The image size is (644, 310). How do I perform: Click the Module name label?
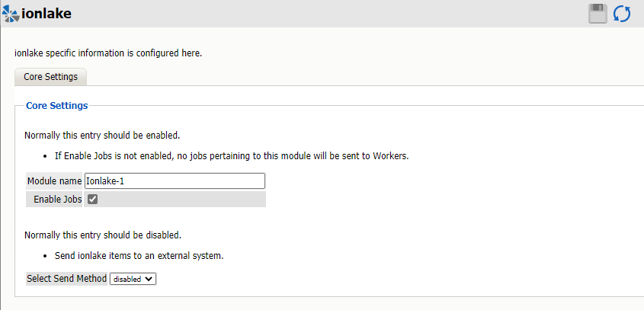click(54, 181)
